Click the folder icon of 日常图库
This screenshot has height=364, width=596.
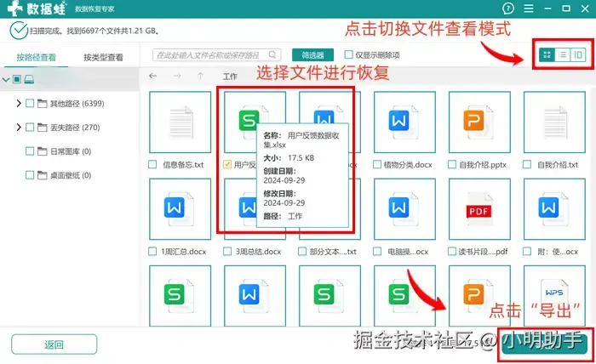(x=43, y=151)
